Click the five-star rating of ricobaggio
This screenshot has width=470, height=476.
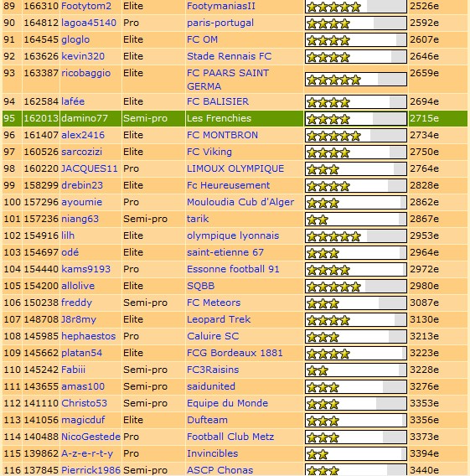click(355, 80)
